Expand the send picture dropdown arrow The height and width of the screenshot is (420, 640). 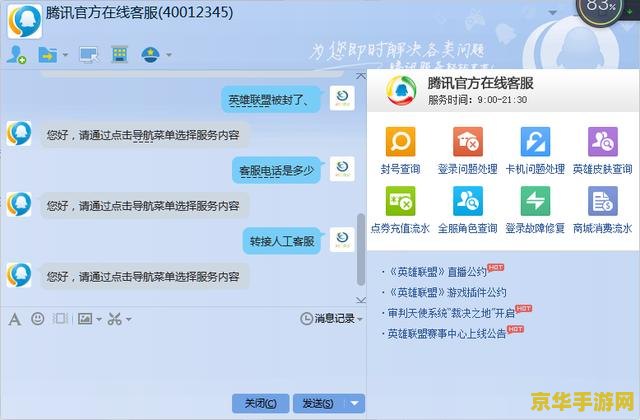[x=99, y=319]
